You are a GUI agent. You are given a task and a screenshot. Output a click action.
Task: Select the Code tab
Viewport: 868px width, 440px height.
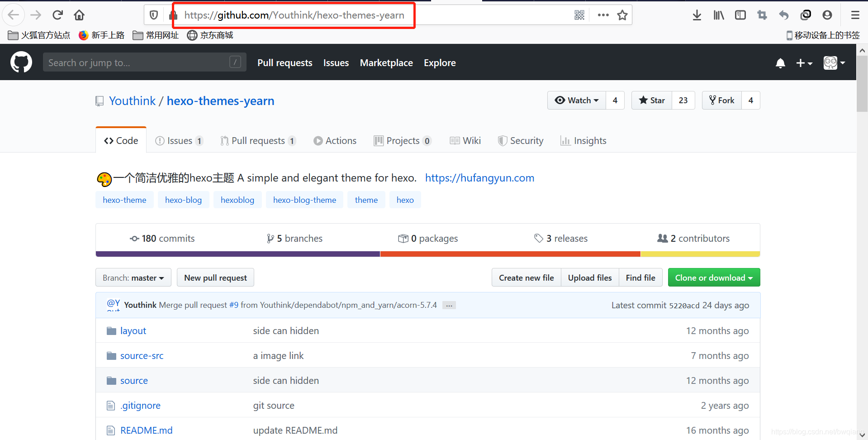[x=121, y=141]
